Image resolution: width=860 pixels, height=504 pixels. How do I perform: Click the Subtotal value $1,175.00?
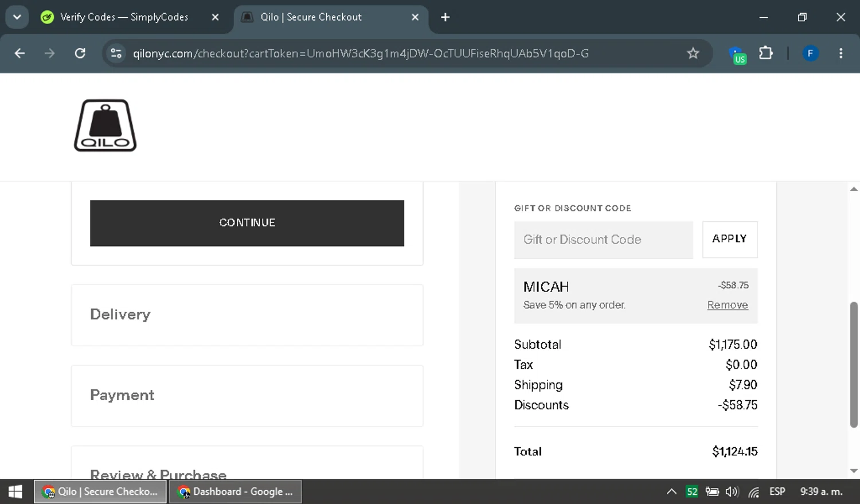(733, 345)
